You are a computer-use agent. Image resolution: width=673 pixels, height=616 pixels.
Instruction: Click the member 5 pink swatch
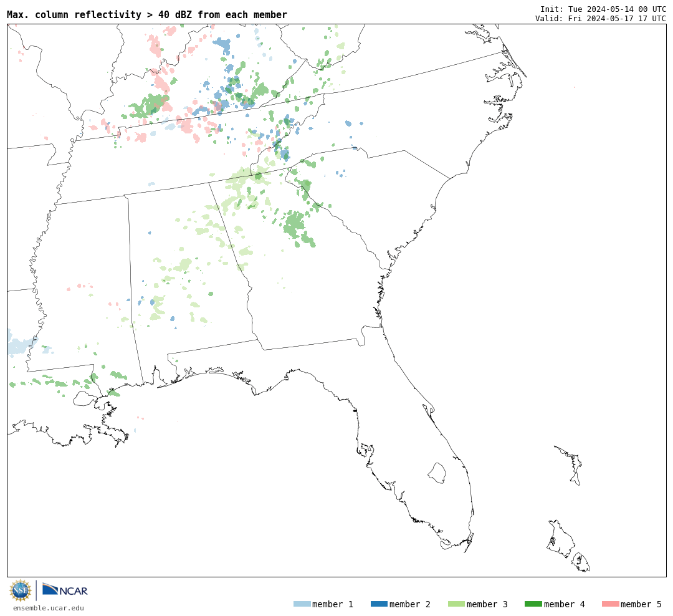point(611,604)
